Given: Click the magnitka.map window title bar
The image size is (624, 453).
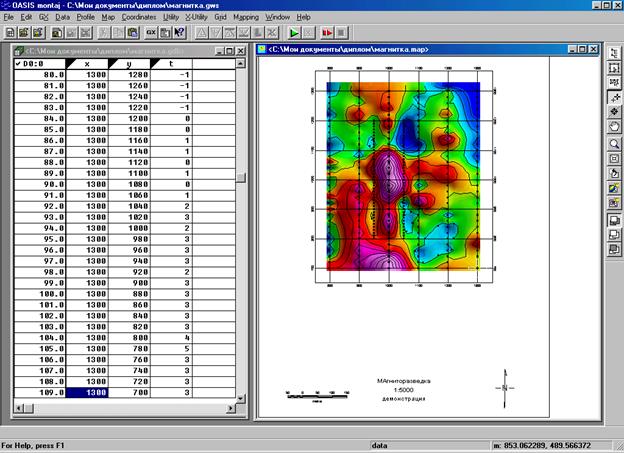Looking at the screenshot, I should (x=400, y=49).
